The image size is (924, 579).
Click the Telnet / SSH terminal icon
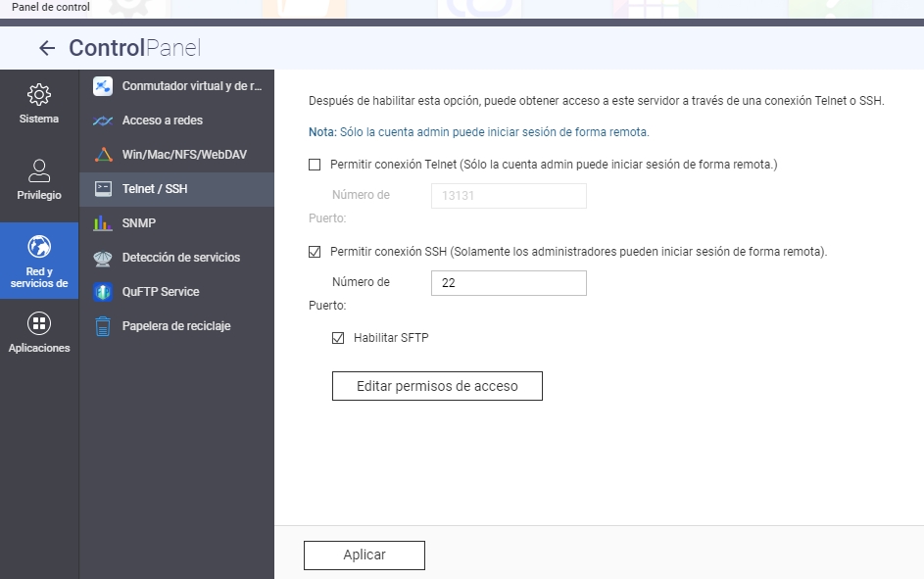pyautogui.click(x=103, y=188)
